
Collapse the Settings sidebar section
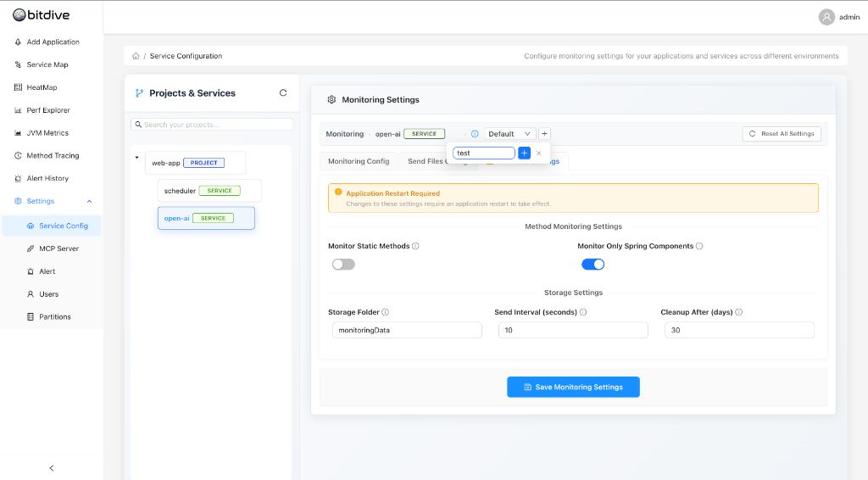[x=89, y=202]
